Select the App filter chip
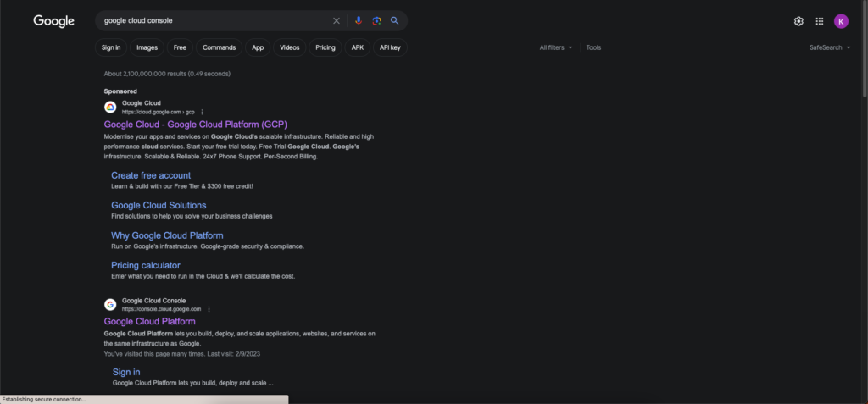868x404 pixels. pyautogui.click(x=258, y=47)
